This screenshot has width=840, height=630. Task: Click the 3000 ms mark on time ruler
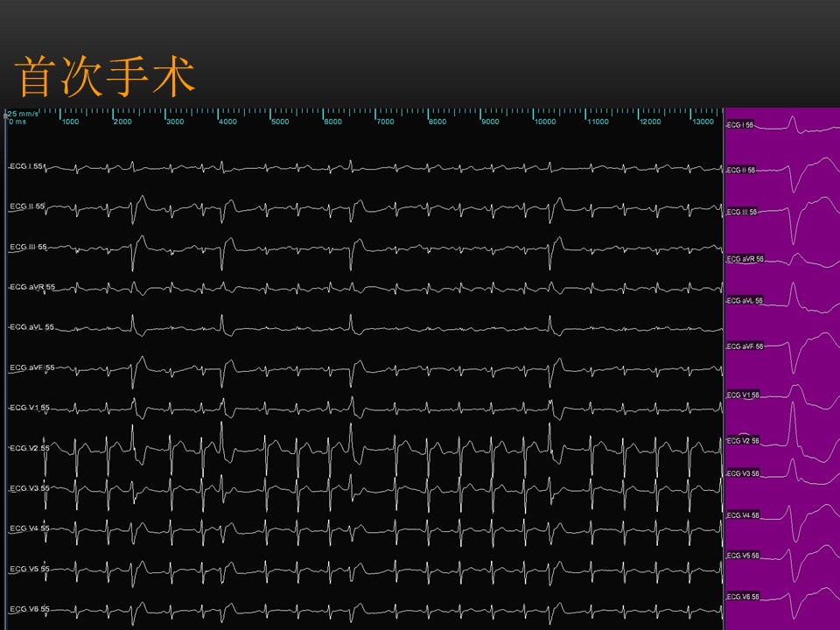175,122
